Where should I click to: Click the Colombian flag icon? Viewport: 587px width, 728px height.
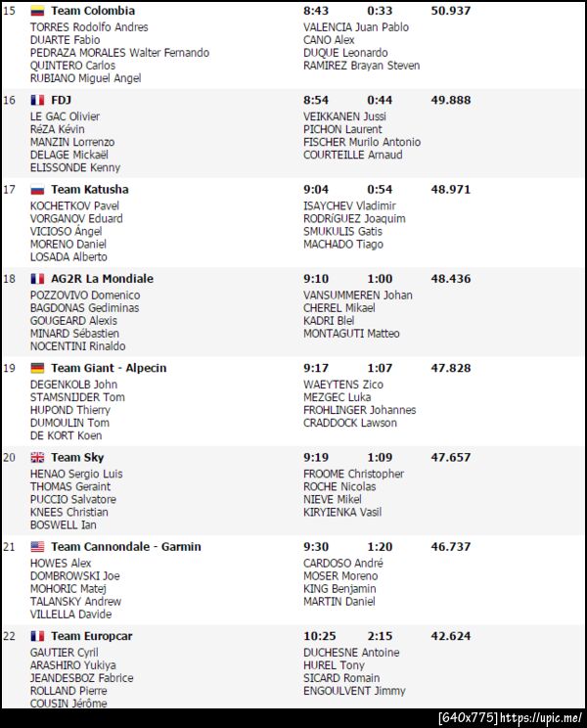[38, 11]
